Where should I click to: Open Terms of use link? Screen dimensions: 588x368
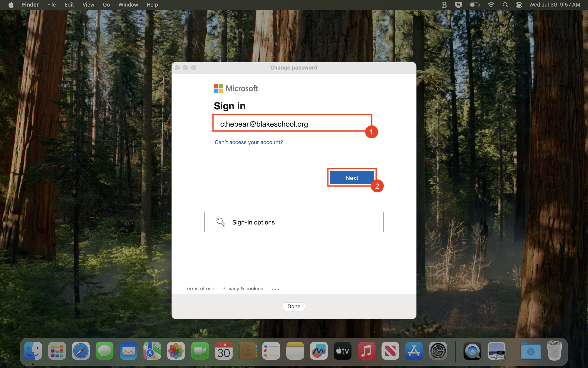[x=199, y=288]
